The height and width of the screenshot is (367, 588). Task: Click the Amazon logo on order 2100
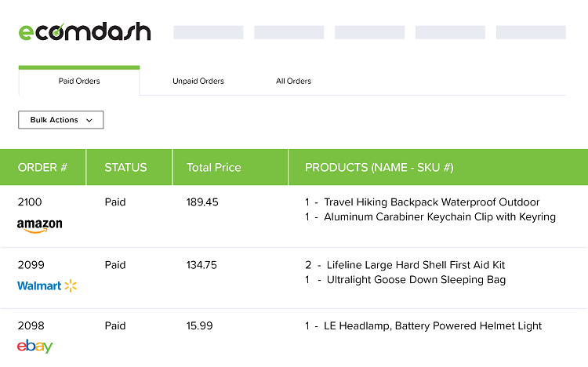pyautogui.click(x=40, y=226)
